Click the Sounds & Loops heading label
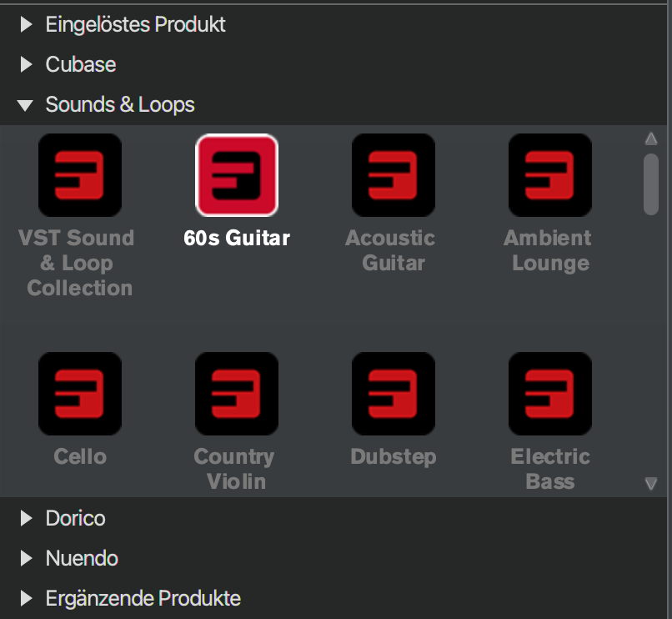The width and height of the screenshot is (672, 619). click(x=120, y=104)
